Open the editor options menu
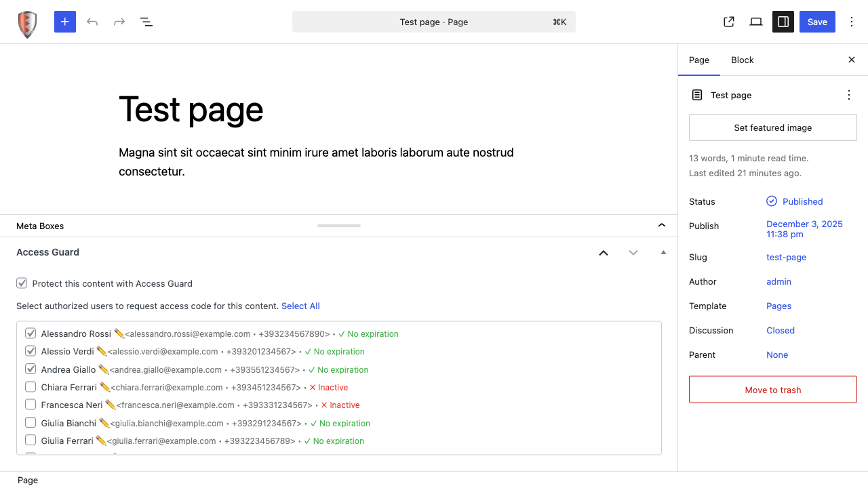 (852, 22)
